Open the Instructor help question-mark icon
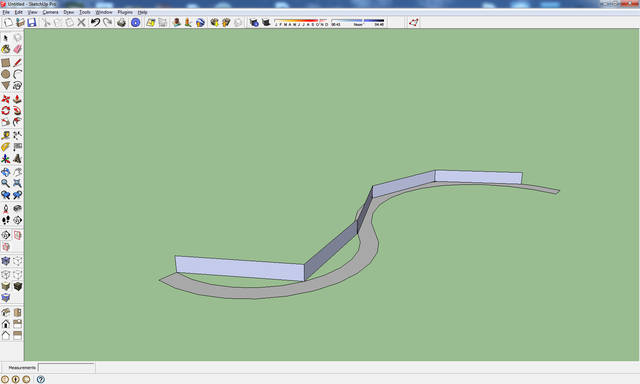The width and height of the screenshot is (640, 384). tap(40, 380)
